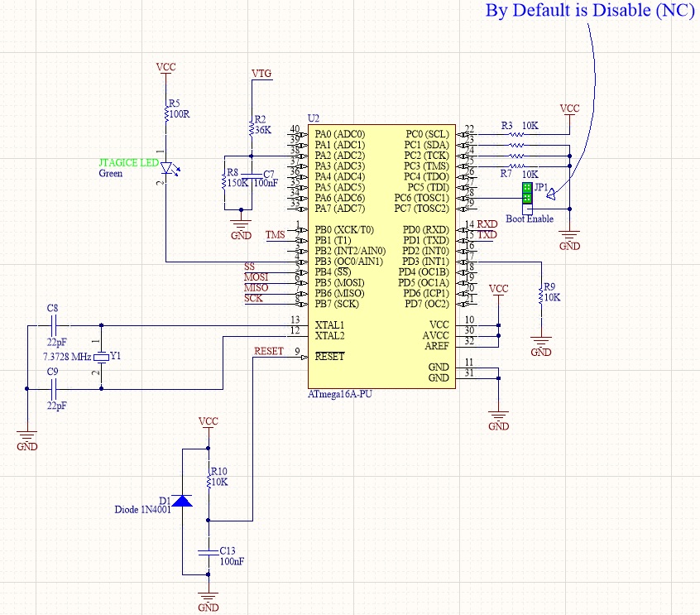Select the 'JTAGICE LED' designator text

(128, 163)
